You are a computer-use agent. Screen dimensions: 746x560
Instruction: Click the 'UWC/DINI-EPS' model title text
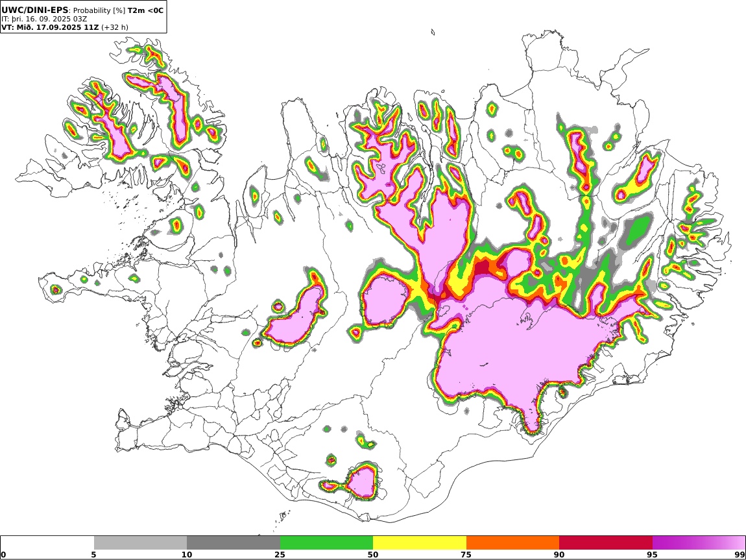[35, 10]
